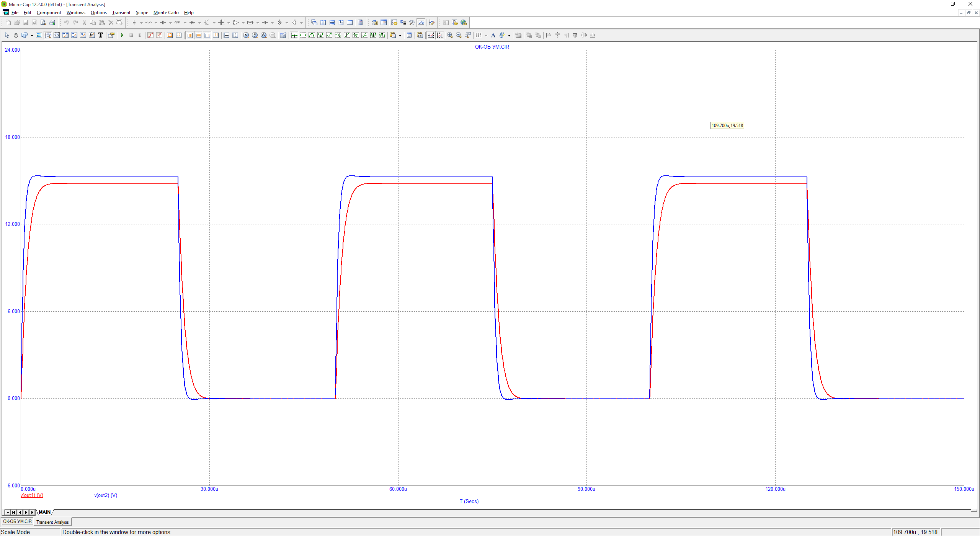This screenshot has height=536, width=980.
Task: Switch to the ОК-ОБ УМ.CIR tab
Action: tap(17, 521)
